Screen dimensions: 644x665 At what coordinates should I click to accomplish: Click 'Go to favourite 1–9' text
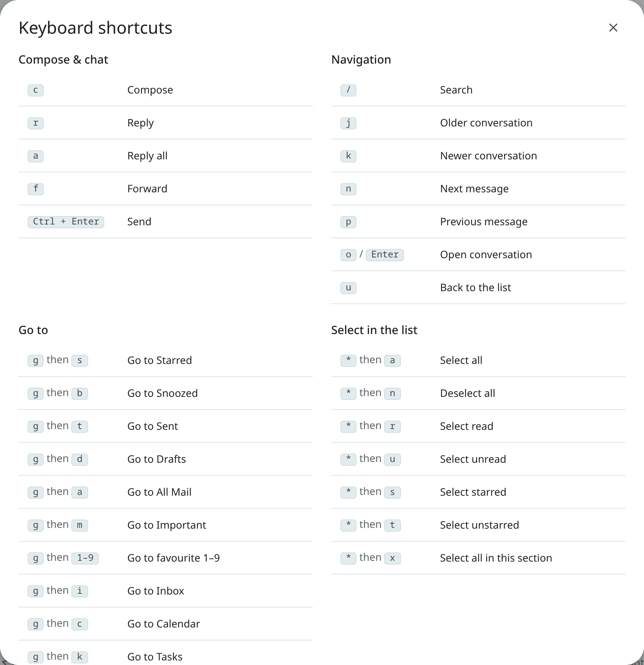[x=173, y=558]
